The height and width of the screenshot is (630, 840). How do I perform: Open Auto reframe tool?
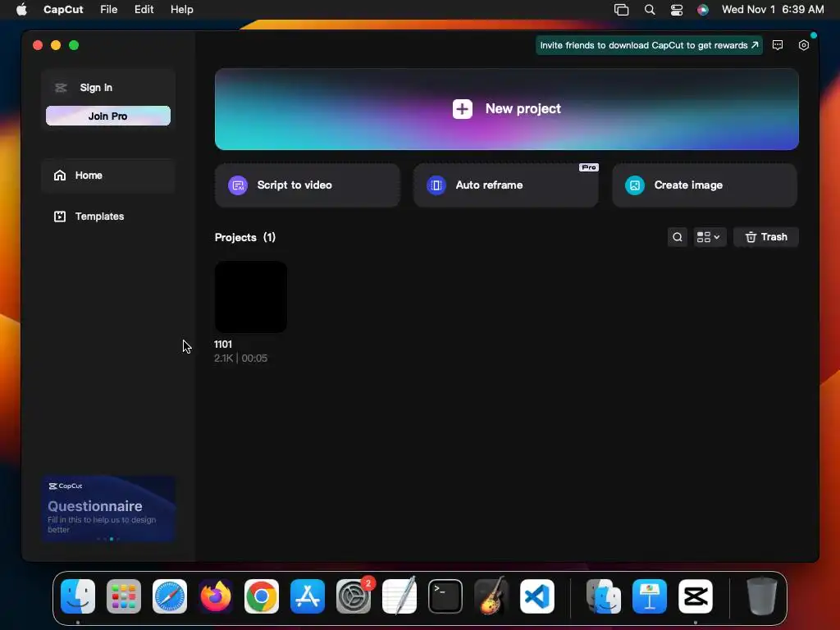coord(505,185)
